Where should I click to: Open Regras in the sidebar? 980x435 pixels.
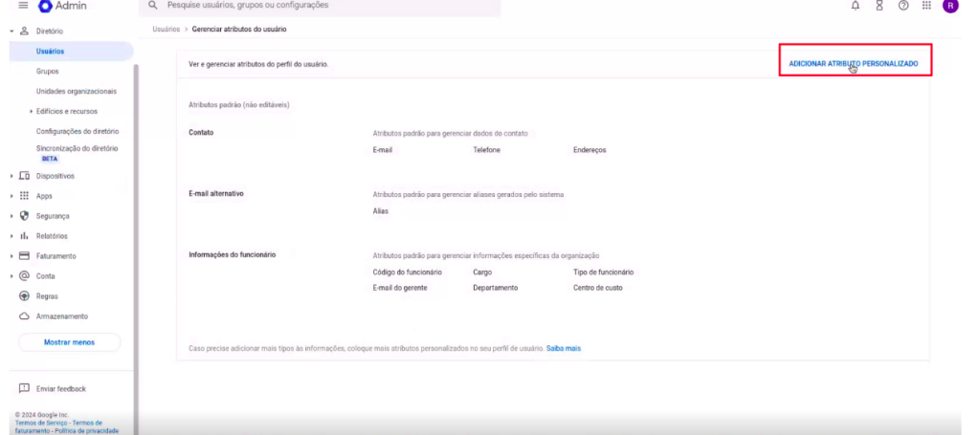47,296
